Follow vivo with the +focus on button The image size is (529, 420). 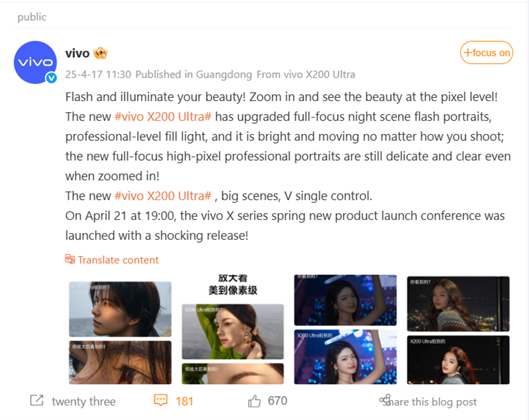(486, 52)
